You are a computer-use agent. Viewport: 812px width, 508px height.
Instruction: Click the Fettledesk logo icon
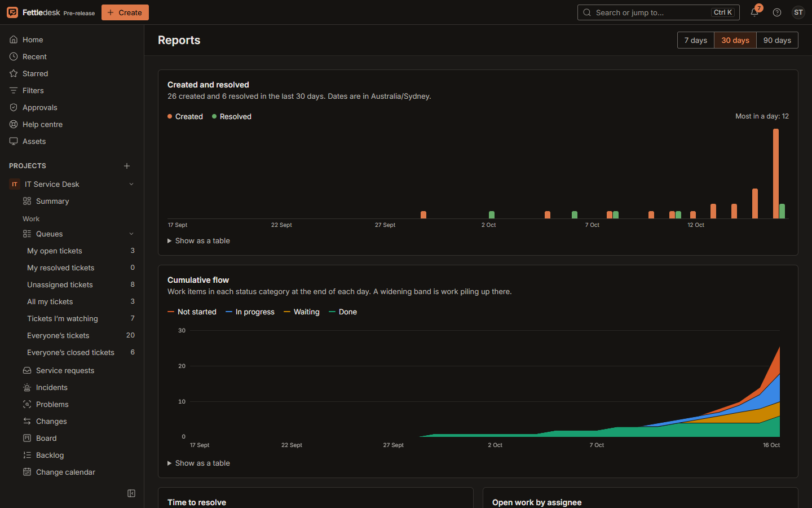coord(12,12)
